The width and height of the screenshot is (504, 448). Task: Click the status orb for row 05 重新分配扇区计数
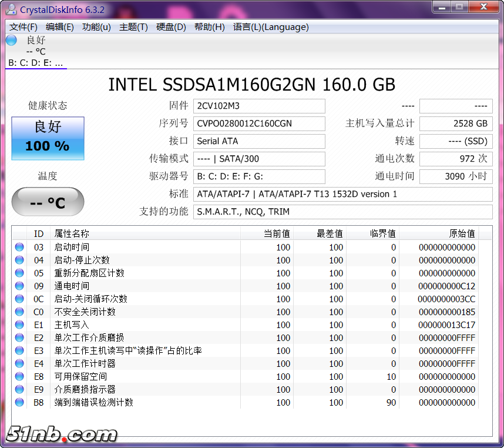tap(19, 273)
